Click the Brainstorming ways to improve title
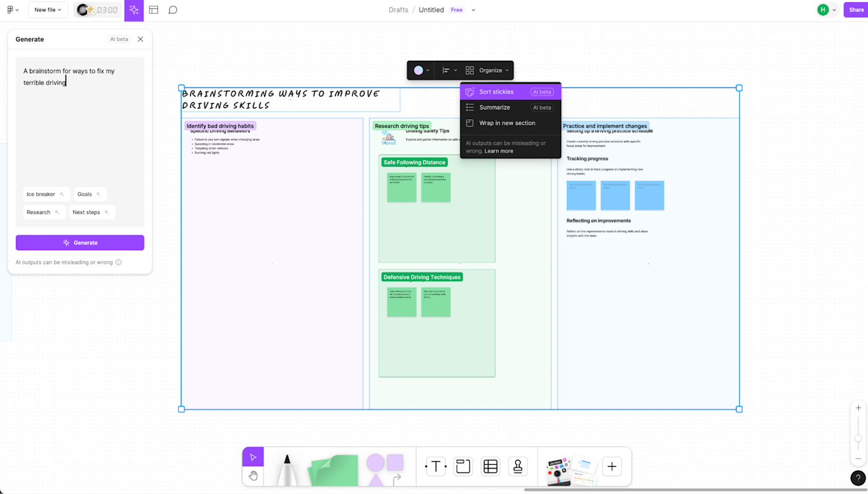 281,99
